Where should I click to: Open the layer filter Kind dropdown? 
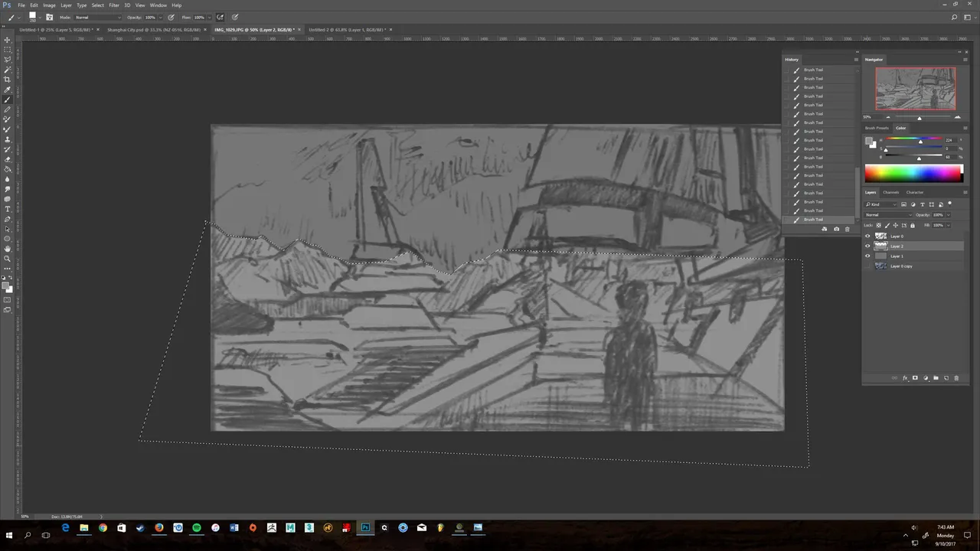click(x=880, y=204)
